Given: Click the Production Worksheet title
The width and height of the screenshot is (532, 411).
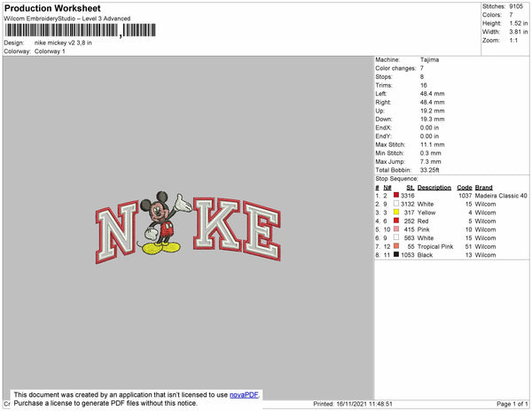Looking at the screenshot, I should 52,8.
